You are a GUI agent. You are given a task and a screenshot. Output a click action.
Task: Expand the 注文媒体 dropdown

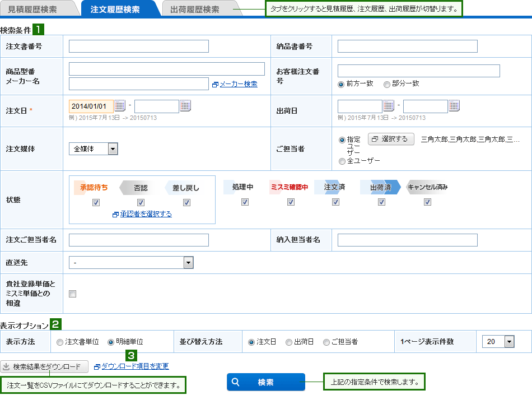[x=113, y=149]
